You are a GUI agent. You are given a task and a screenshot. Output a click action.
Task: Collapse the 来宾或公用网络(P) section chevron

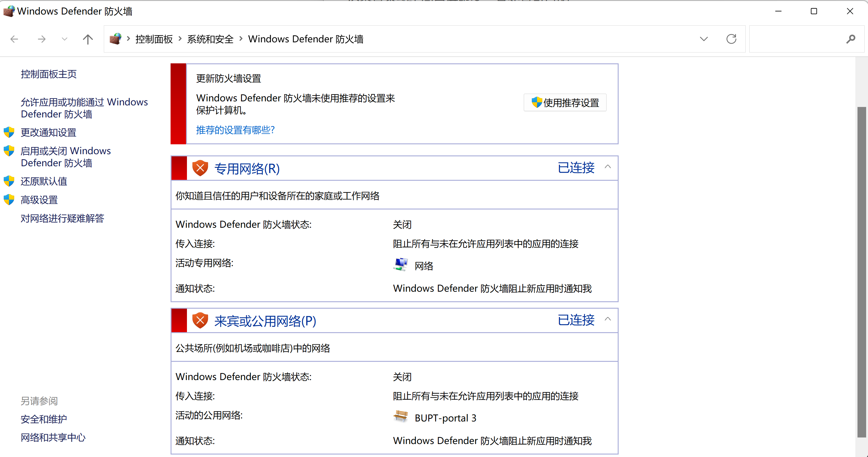[x=608, y=319]
